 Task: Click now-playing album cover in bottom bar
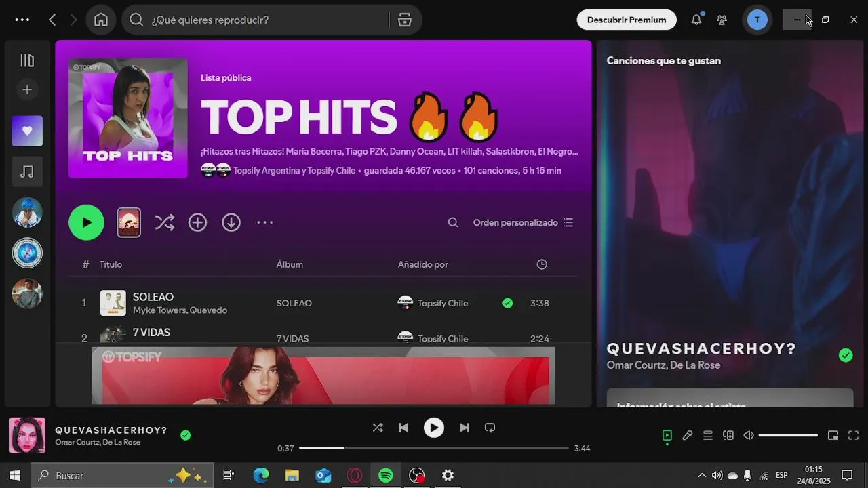pyautogui.click(x=27, y=435)
